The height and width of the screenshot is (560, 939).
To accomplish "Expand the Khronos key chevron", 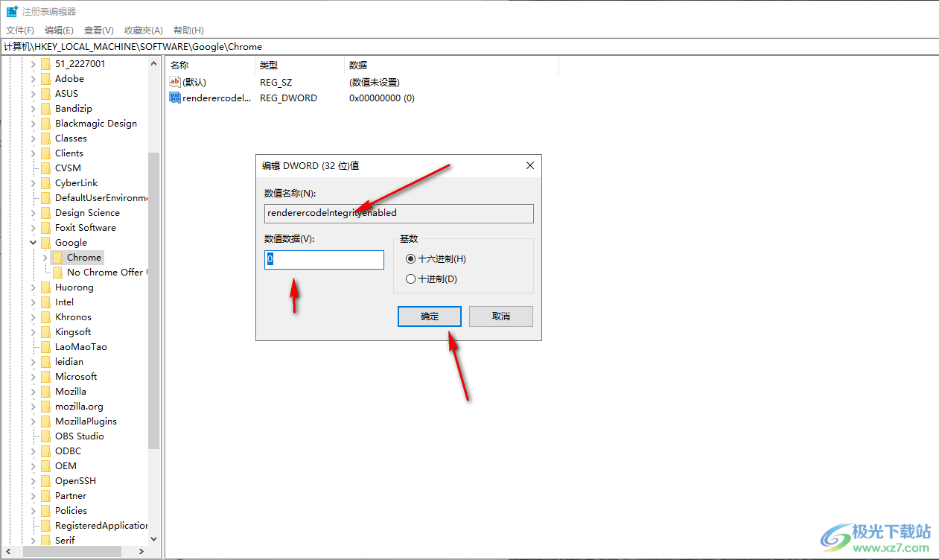I will [x=33, y=316].
